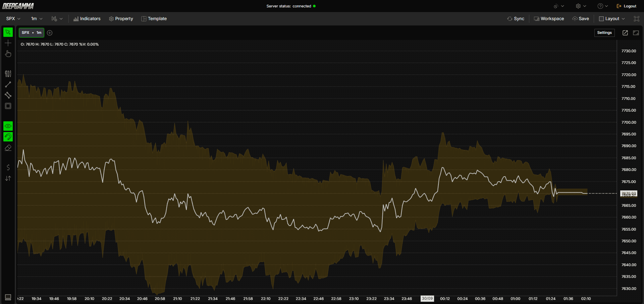Expand the Layout dropdown

pos(612,19)
